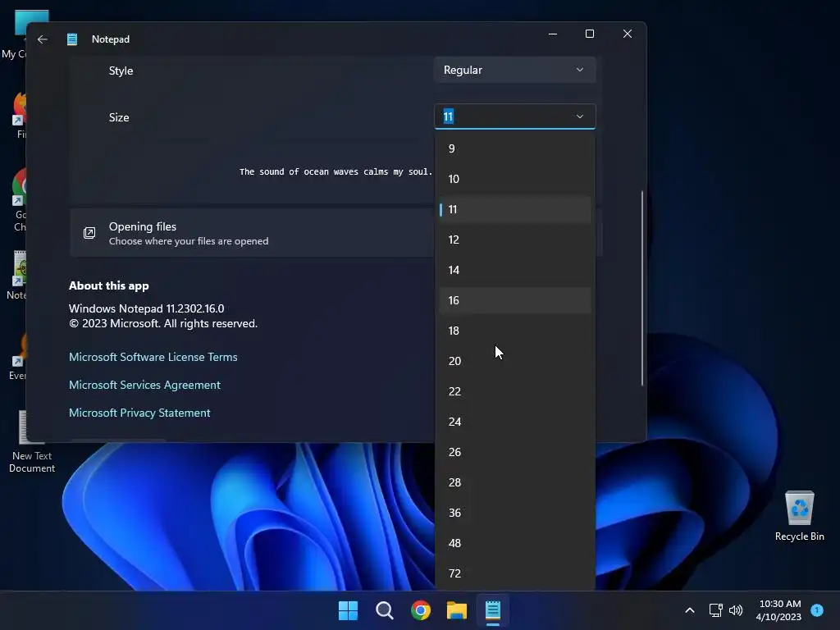Open the Opening files settings icon
Viewport: 840px width, 630px height.
click(x=89, y=233)
